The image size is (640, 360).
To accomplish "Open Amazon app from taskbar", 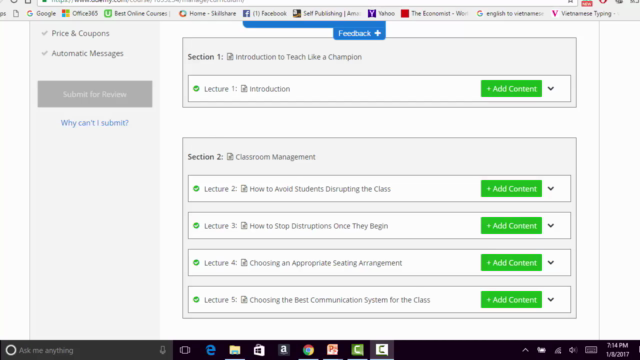I will [284, 350].
